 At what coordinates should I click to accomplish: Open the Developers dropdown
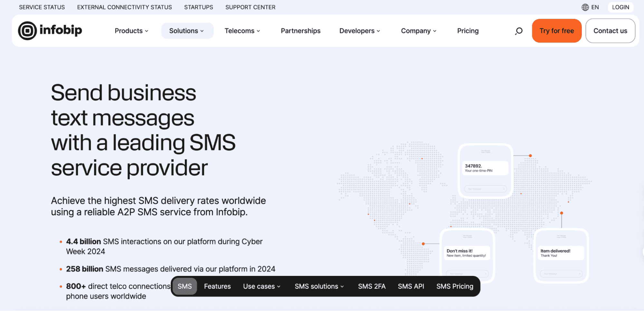[360, 31]
